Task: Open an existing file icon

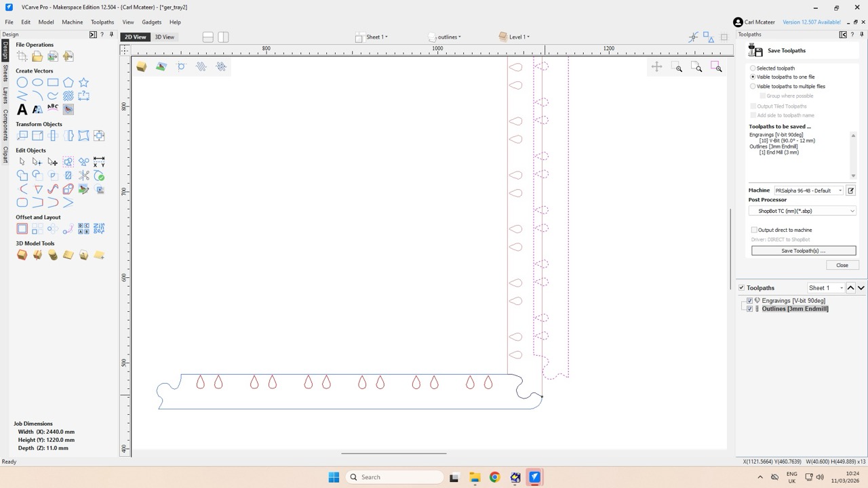Action: coord(37,56)
